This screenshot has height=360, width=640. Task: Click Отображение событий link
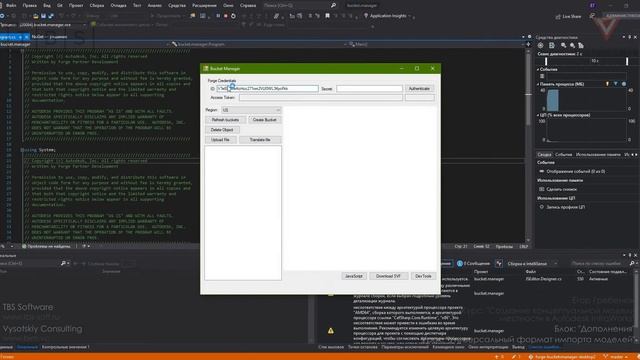point(576,171)
